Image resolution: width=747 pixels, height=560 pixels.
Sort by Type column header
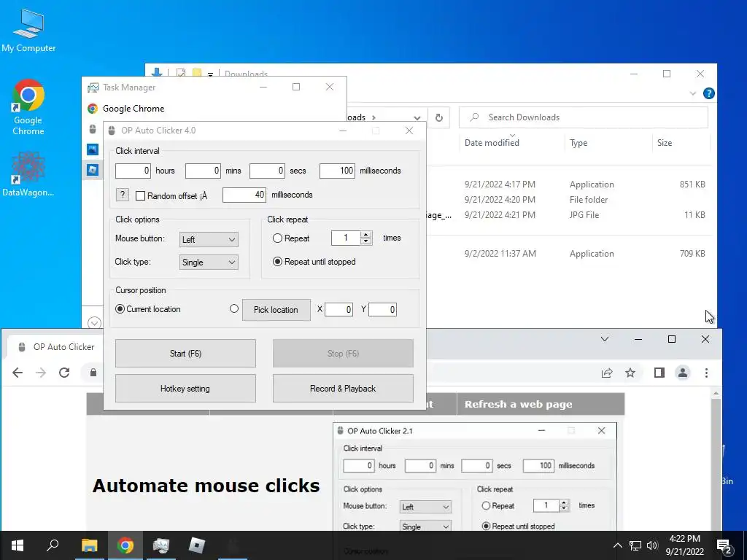pos(578,143)
